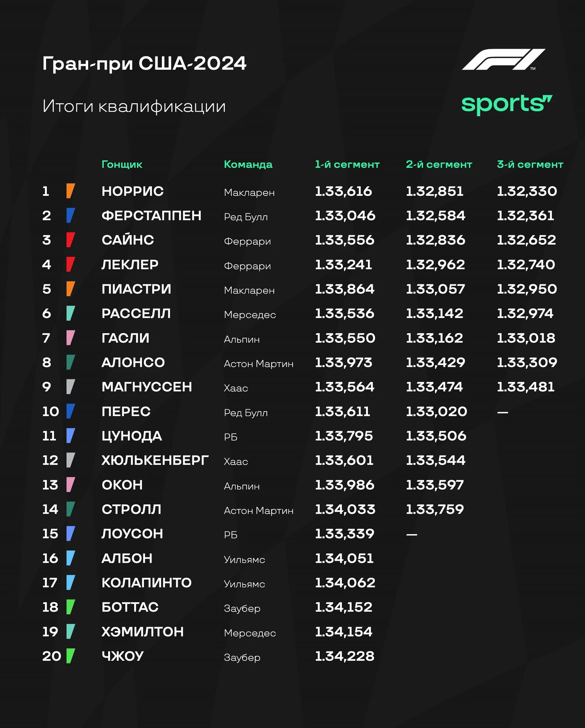Image resolution: width=585 pixels, height=728 pixels.
Task: Click the green sports logo
Action: [x=507, y=105]
